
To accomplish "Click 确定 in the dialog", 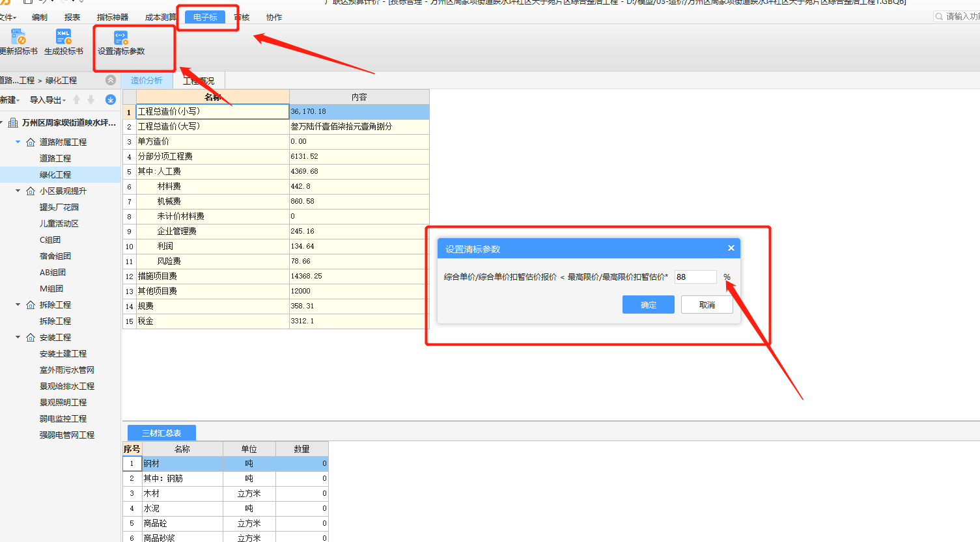I will [x=649, y=305].
